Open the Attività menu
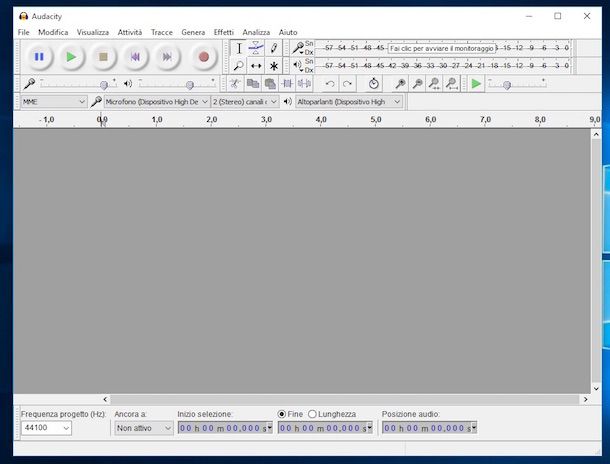 click(x=130, y=32)
